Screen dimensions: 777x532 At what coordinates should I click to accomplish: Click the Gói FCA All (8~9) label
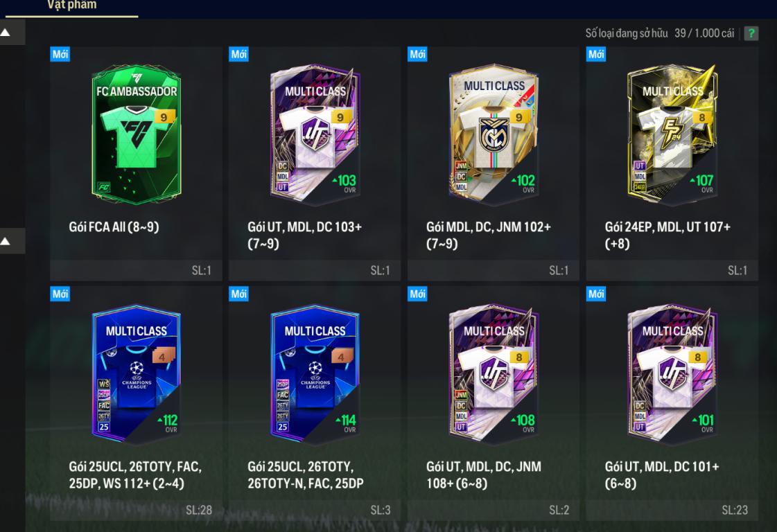[x=114, y=227]
